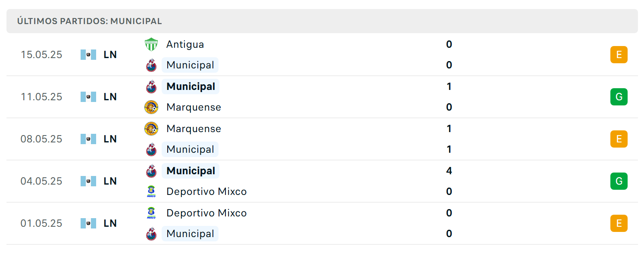The height and width of the screenshot is (253, 644).
Task: Click the orange E badge for 15.05.25
Action: pos(619,55)
